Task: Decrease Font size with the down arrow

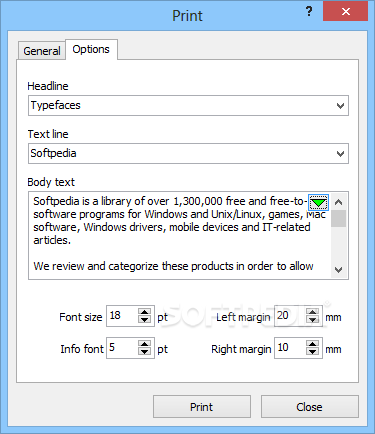Action: 145,320
